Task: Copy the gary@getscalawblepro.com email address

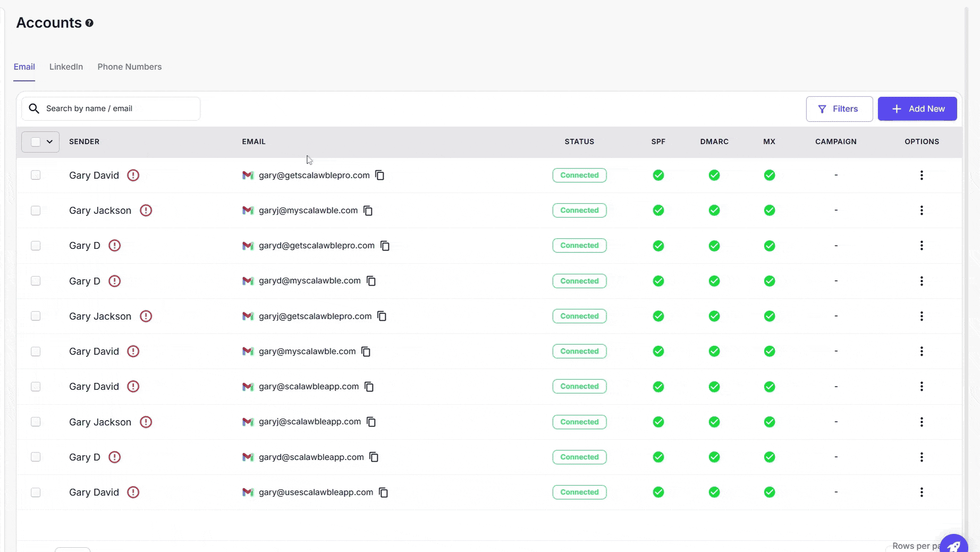Action: click(379, 175)
